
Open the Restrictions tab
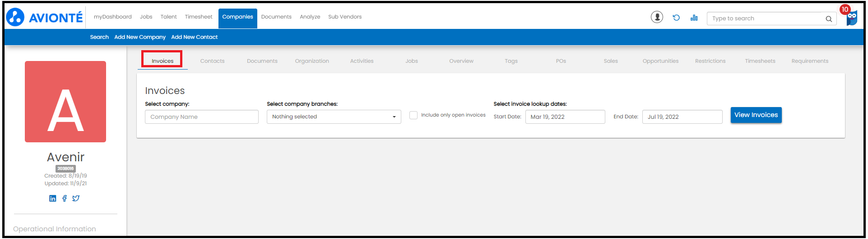click(710, 61)
